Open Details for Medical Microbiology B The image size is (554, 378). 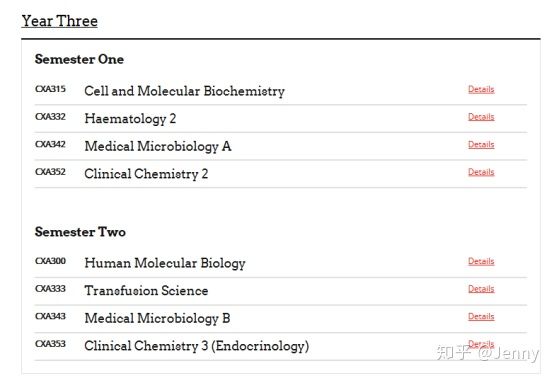point(481,317)
